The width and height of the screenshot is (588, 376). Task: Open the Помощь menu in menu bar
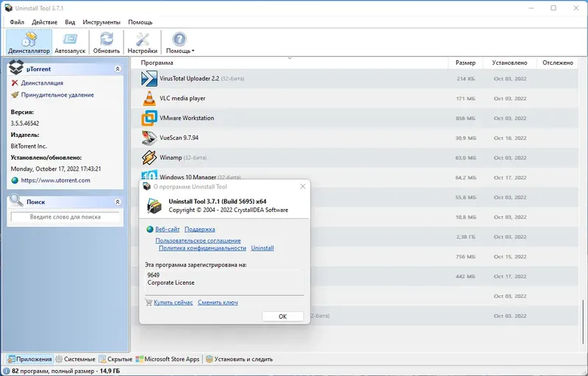[x=140, y=22]
